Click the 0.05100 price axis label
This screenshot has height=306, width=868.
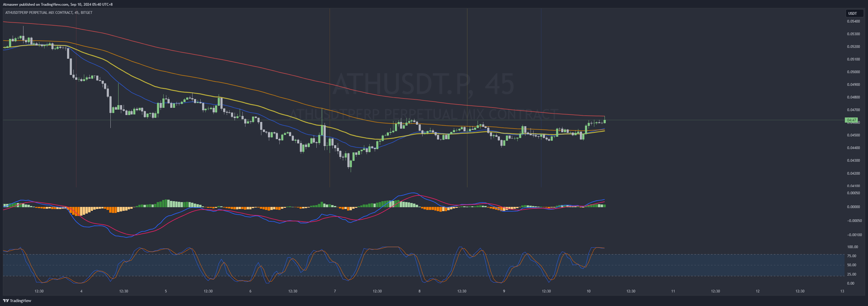853,59
